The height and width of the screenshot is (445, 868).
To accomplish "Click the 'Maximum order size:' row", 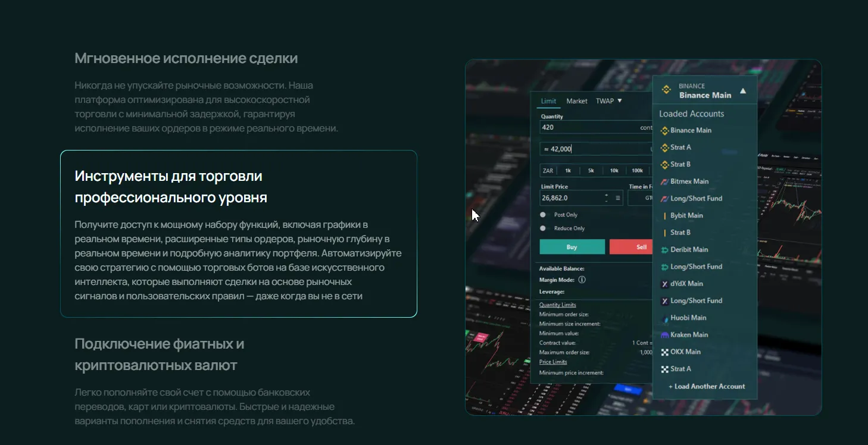I will (596, 353).
